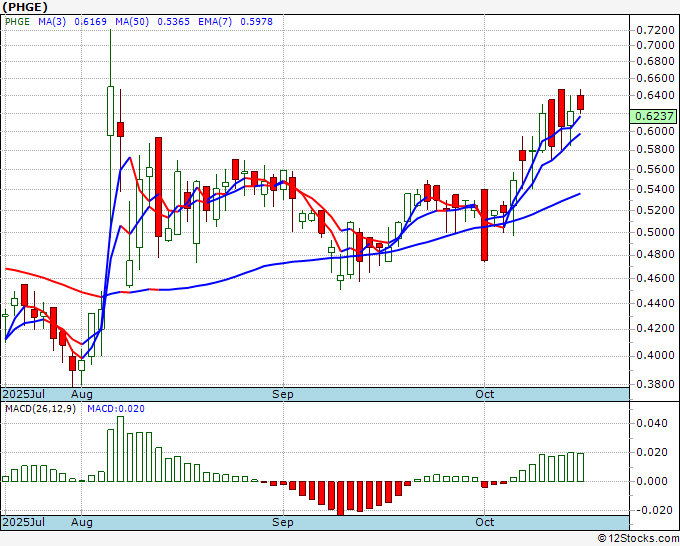Click the 0.4600 price axis label
The height and width of the screenshot is (546, 680).
[655, 278]
